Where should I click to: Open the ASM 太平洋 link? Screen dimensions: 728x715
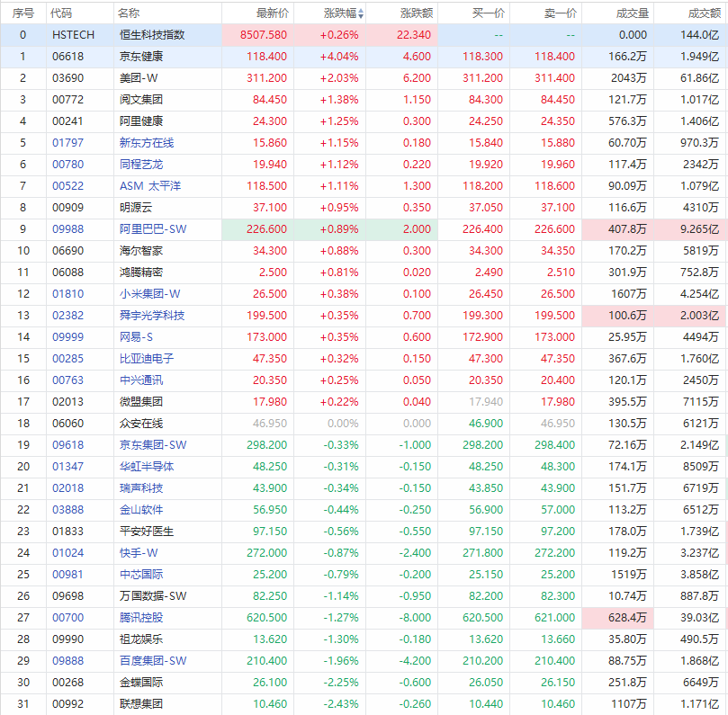click(150, 186)
